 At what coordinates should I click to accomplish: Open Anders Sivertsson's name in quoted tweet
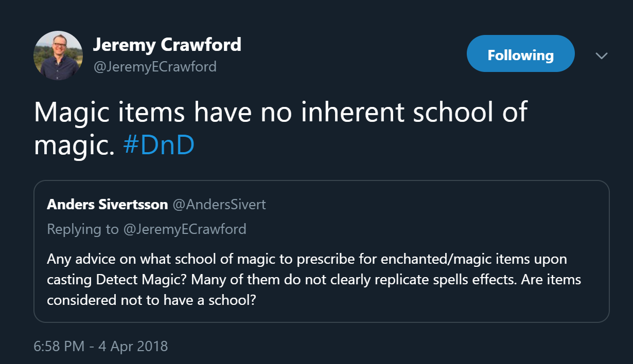click(x=107, y=205)
